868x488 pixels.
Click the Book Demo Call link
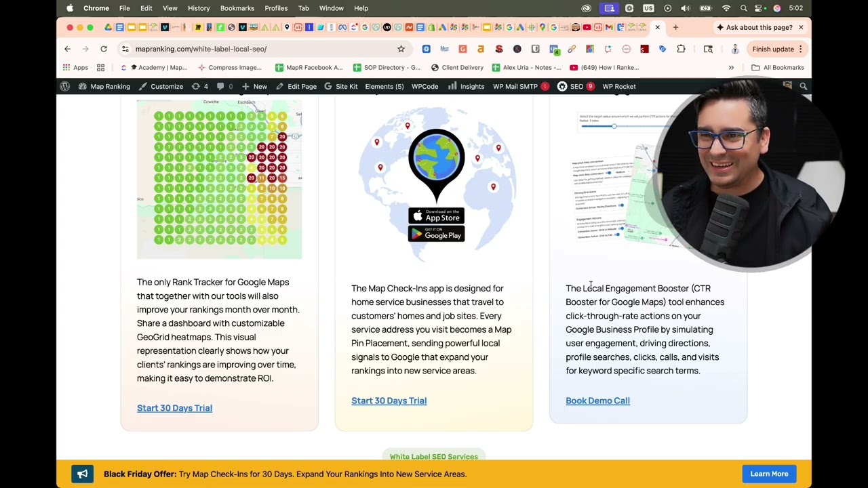pos(597,401)
